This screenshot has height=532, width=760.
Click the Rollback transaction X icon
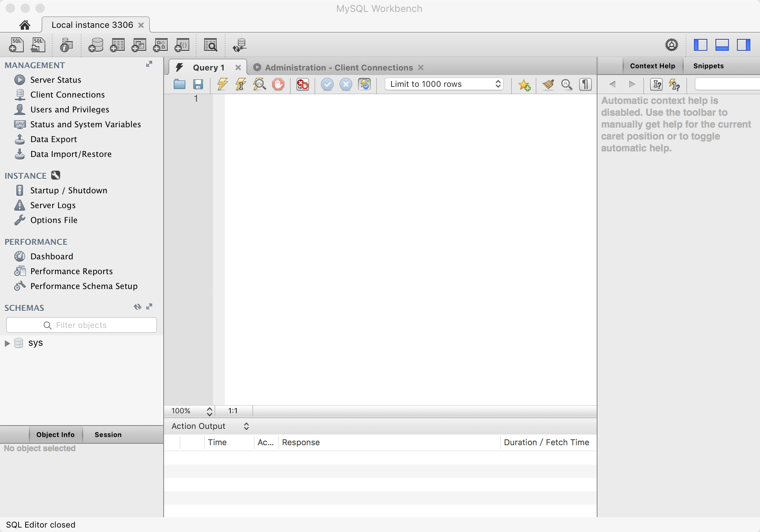click(x=345, y=84)
